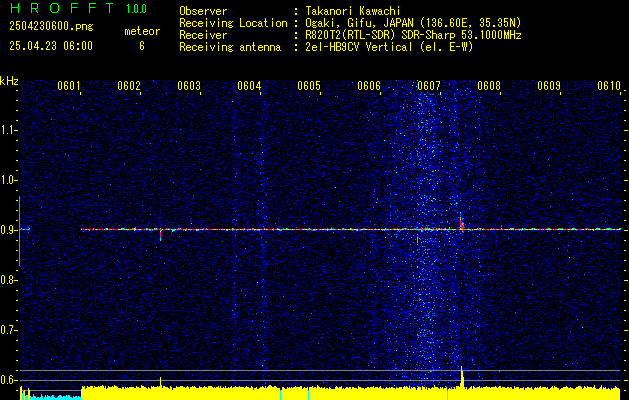629x400 pixels.
Task: Click the 0607 time marker
Action: point(429,85)
